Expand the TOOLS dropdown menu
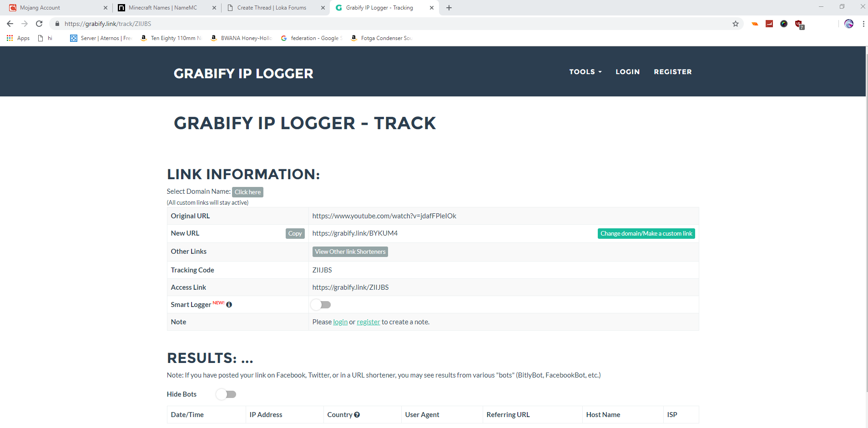This screenshot has width=868, height=428. (585, 72)
